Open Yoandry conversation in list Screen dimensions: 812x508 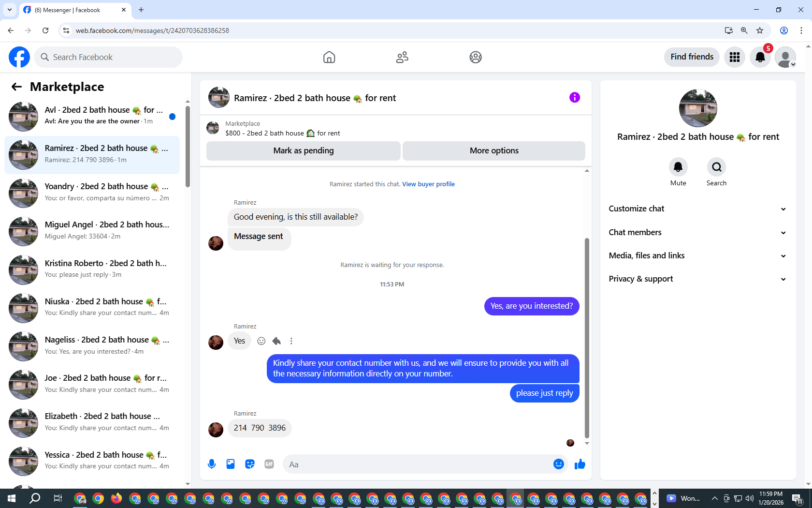(x=92, y=193)
